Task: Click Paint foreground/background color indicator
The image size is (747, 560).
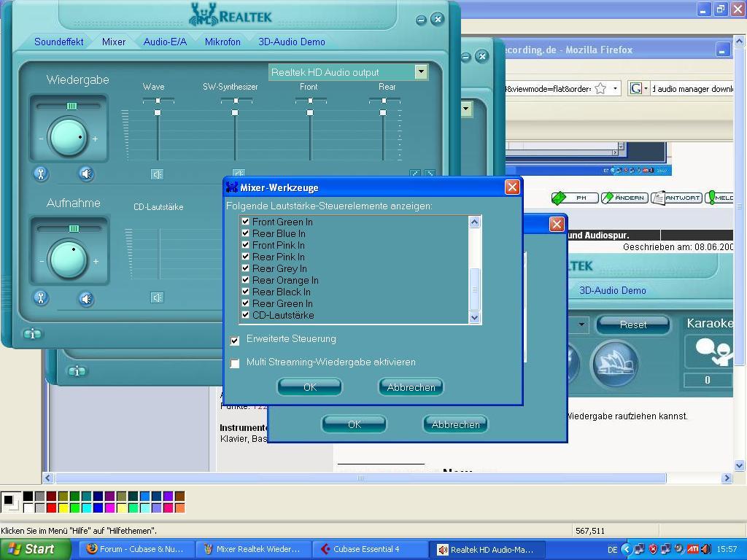Action: (10, 502)
